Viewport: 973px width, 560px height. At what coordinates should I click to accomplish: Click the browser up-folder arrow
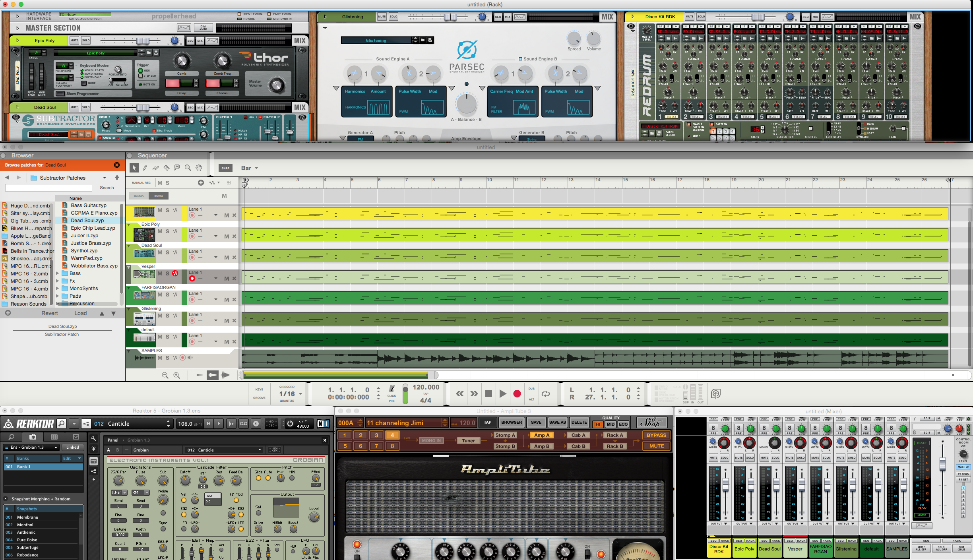coord(117,177)
